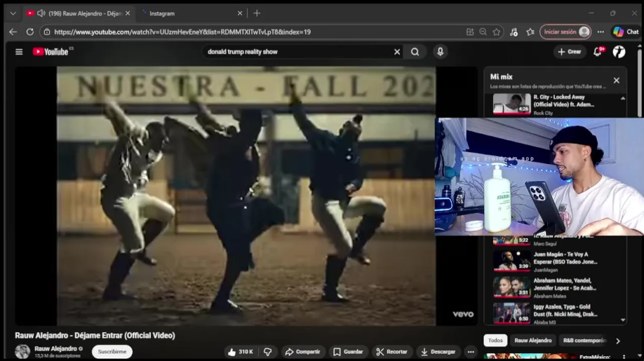Go to the YouTube home logo

click(51, 52)
